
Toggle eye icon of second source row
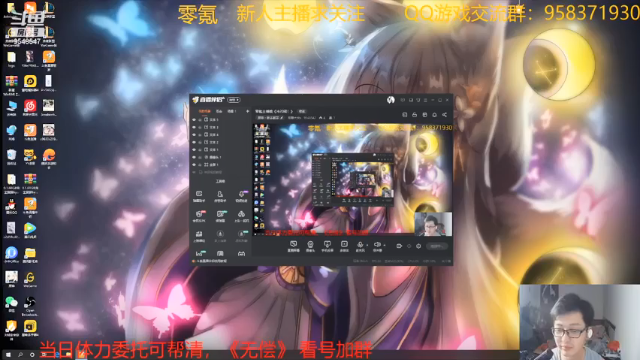tap(194, 127)
